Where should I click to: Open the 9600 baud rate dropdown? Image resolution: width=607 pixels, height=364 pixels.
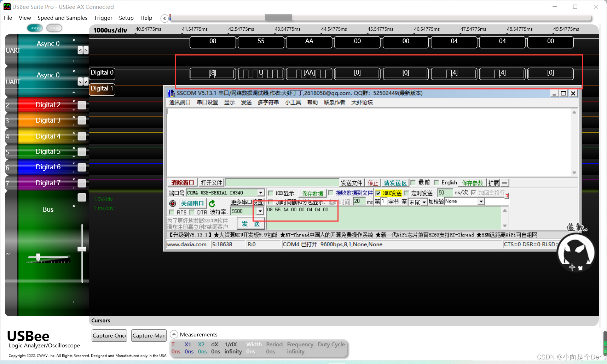click(x=260, y=211)
